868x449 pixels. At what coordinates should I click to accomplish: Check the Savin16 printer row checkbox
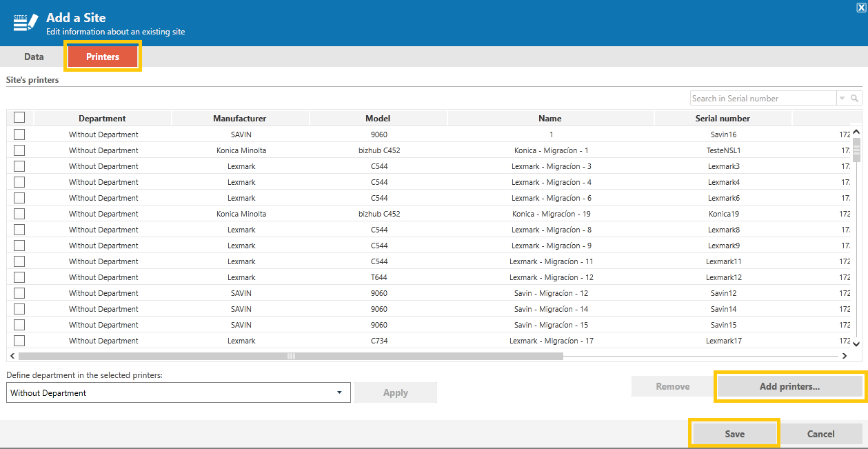click(19, 134)
